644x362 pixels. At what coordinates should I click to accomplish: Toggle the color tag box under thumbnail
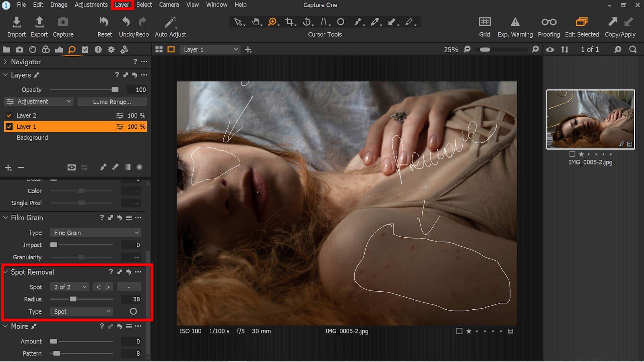coord(572,154)
